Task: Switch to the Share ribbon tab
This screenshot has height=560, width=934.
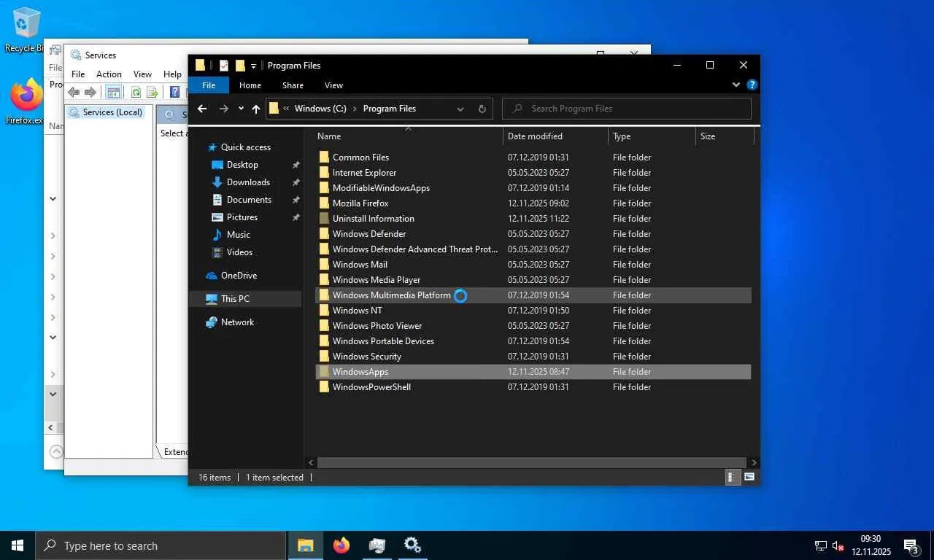Action: coord(293,85)
